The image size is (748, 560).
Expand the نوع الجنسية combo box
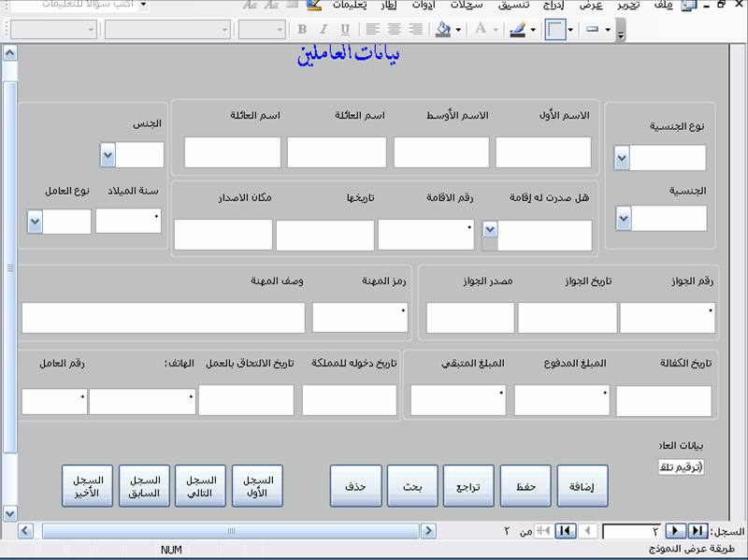622,159
